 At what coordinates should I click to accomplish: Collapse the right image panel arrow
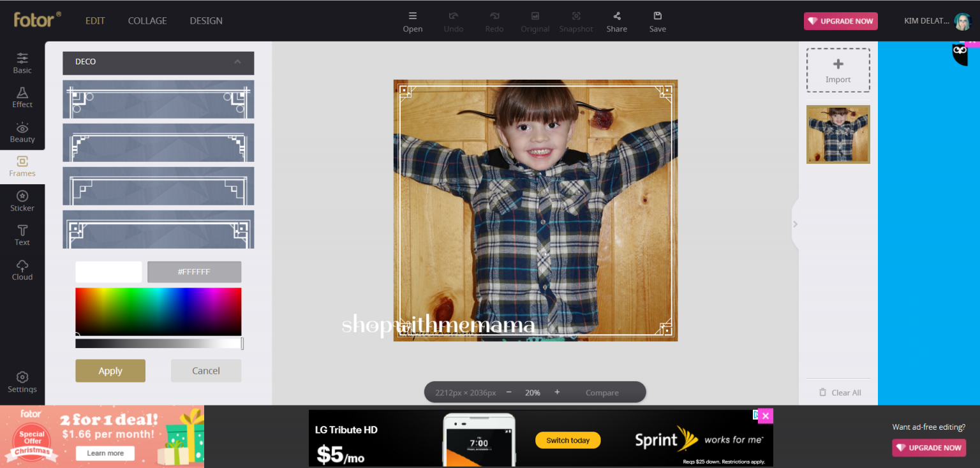(795, 224)
